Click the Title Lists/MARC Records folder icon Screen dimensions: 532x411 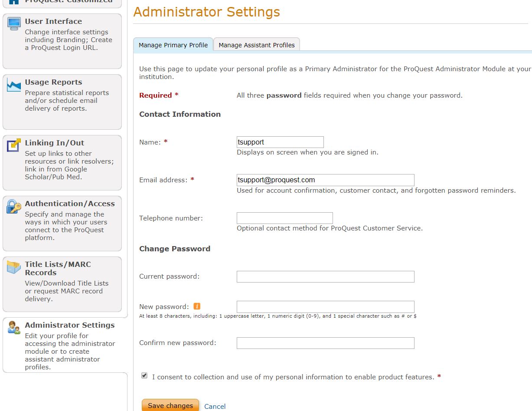click(14, 267)
